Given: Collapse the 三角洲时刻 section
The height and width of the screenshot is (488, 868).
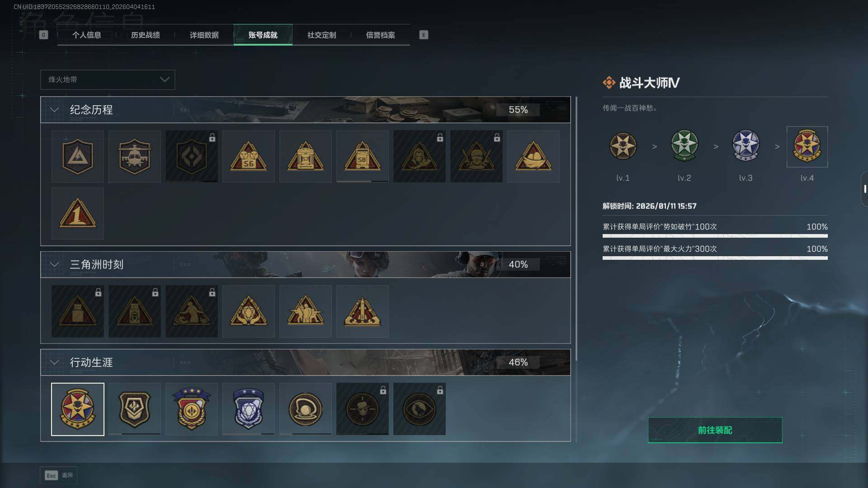Looking at the screenshot, I should point(54,264).
